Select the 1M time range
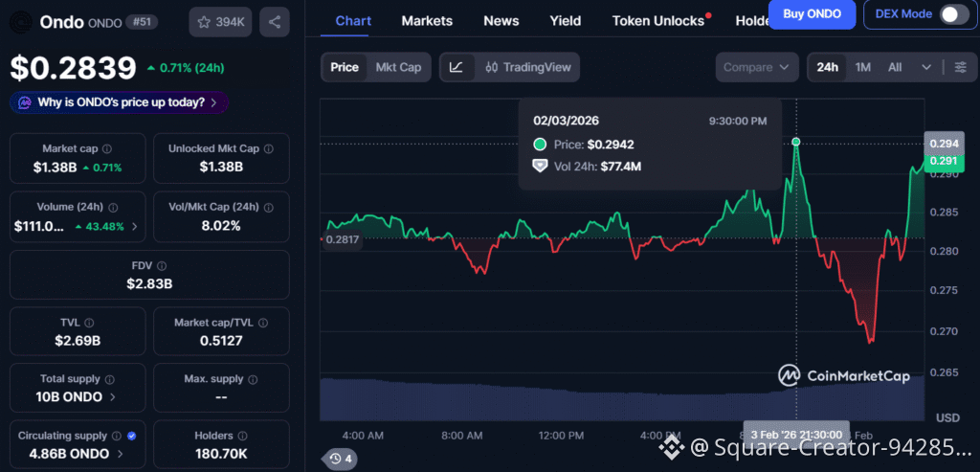The height and width of the screenshot is (472, 980). [863, 67]
